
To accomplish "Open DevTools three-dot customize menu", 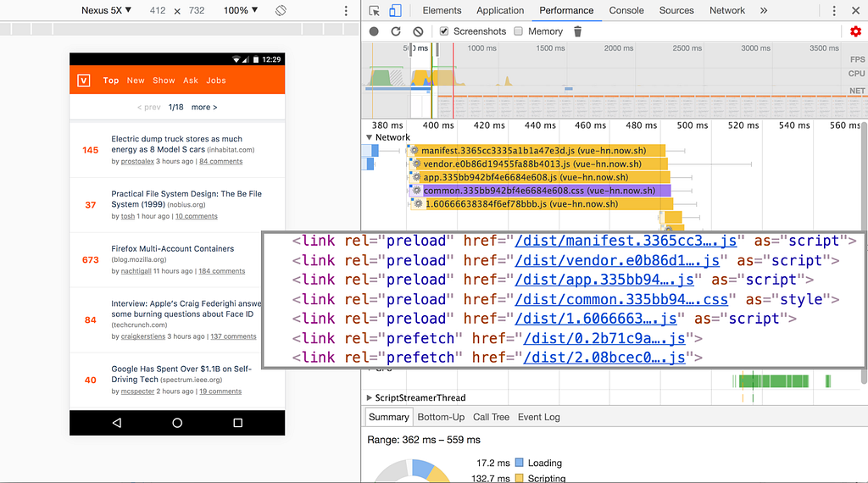I will 834,10.
